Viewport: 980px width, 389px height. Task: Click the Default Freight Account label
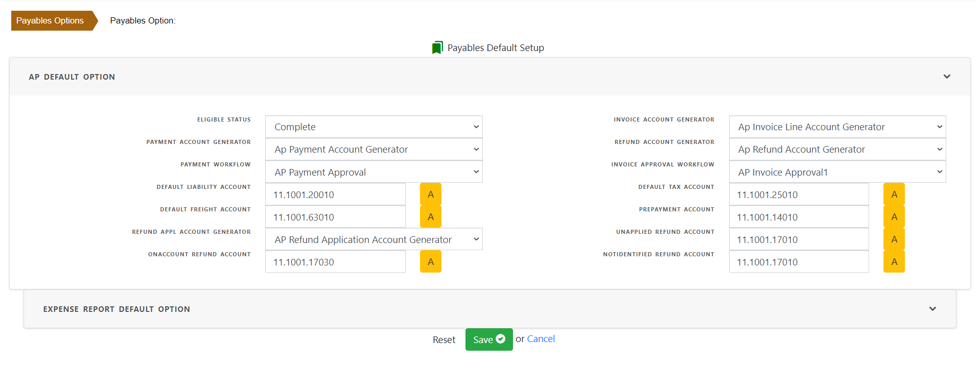(205, 209)
